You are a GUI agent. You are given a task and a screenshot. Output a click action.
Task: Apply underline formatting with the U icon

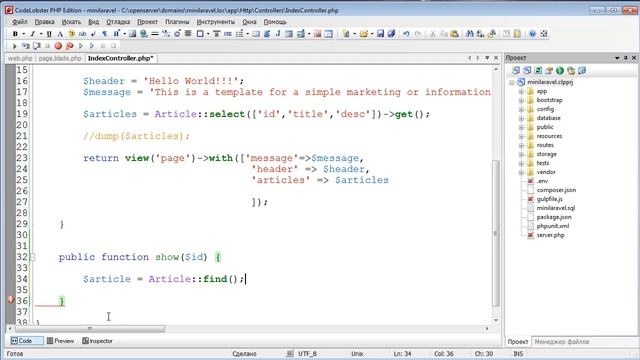pyautogui.click(x=49, y=34)
